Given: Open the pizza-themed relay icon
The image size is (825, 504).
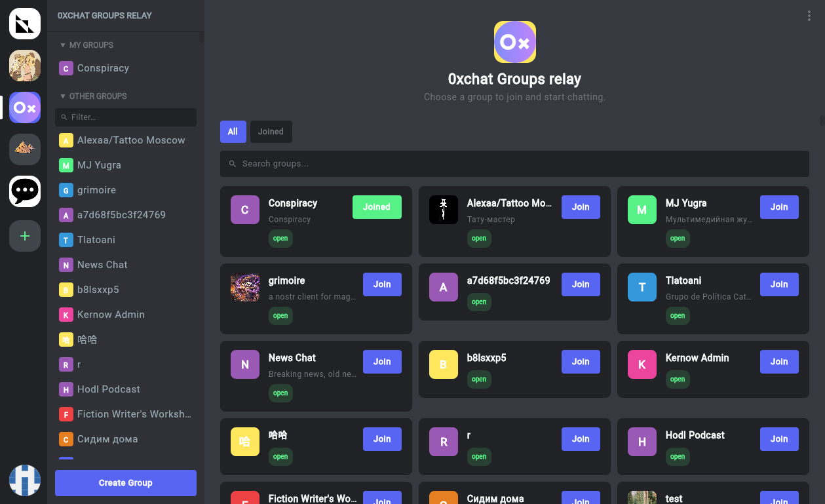Looking at the screenshot, I should (25, 149).
